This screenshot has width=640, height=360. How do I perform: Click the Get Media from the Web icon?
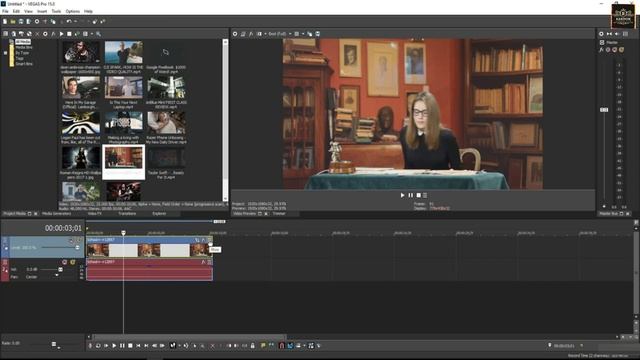click(x=29, y=34)
